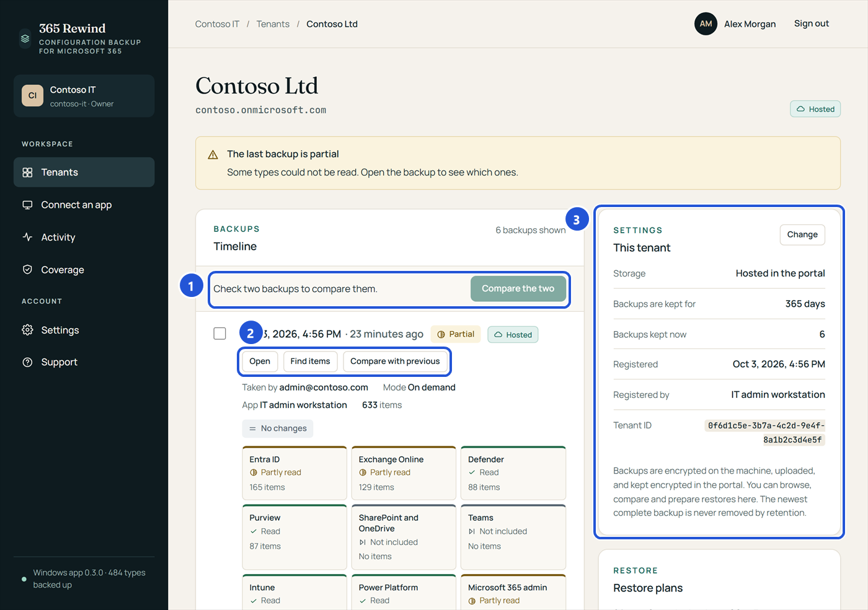The height and width of the screenshot is (610, 868).
Task: Open the Activity section
Action: (84, 237)
